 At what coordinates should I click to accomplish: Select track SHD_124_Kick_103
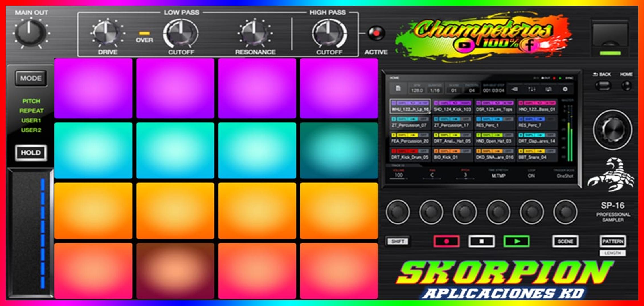pos(452,106)
